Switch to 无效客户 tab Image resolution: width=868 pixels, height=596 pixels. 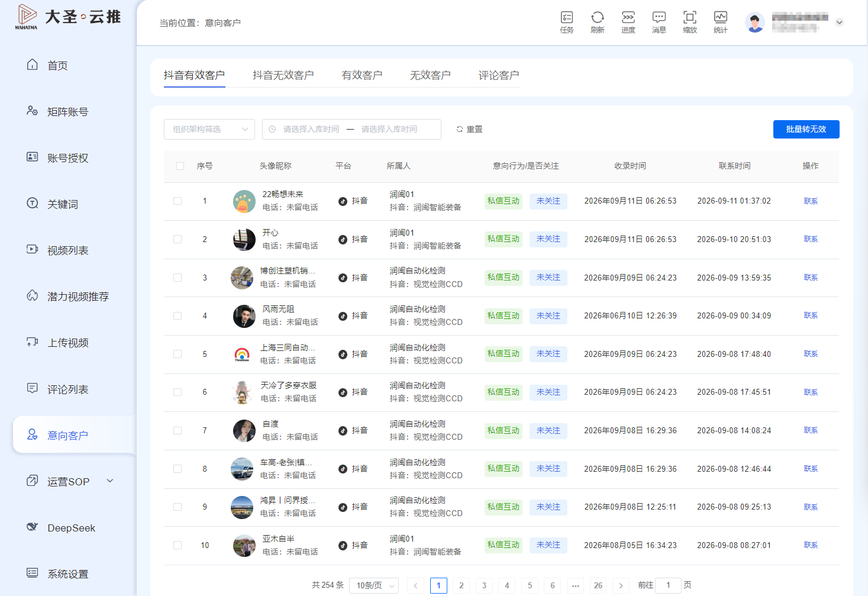430,75
